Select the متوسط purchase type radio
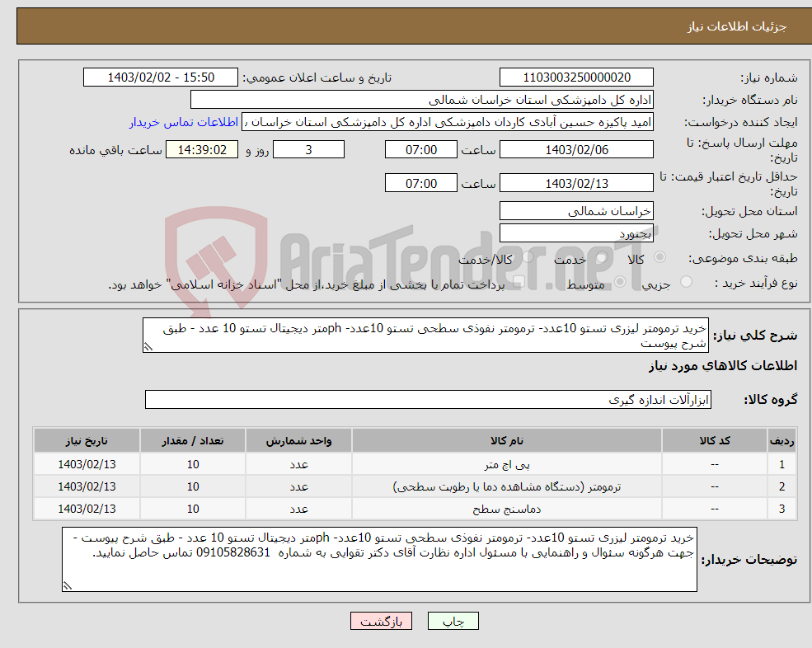 620,282
